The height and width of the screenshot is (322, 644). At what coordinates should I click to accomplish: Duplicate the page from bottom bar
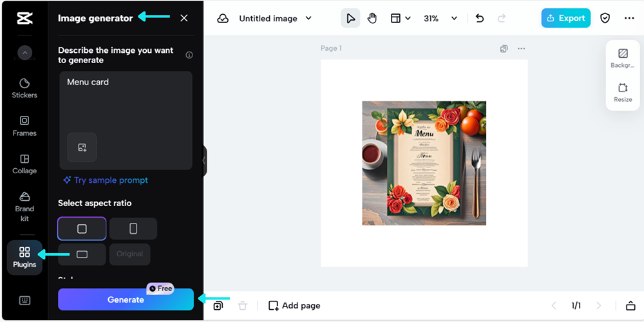point(218,305)
